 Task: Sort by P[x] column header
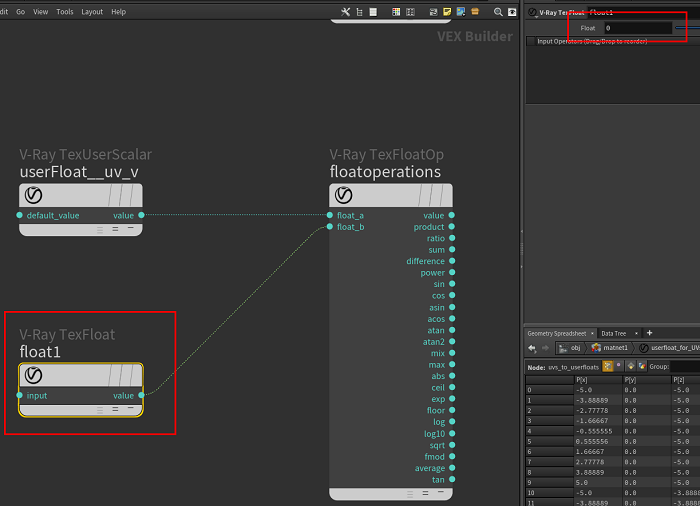pos(598,380)
